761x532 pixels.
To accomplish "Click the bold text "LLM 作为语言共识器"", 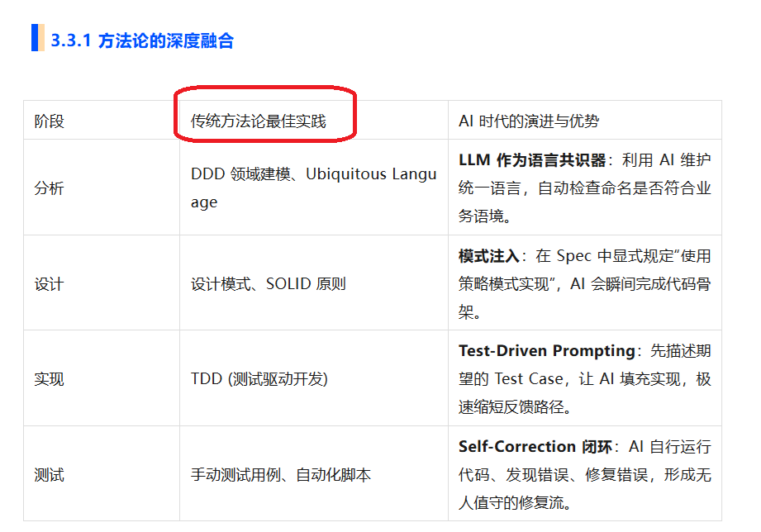I will [532, 160].
